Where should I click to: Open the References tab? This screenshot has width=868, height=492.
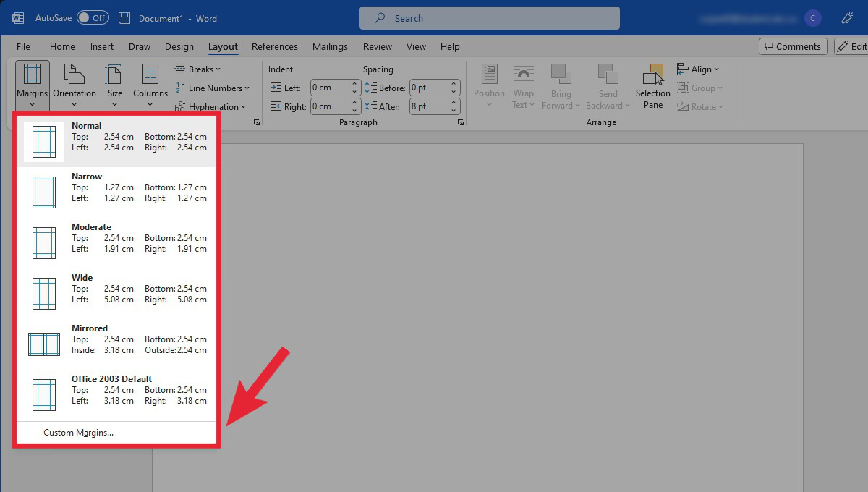click(x=275, y=46)
